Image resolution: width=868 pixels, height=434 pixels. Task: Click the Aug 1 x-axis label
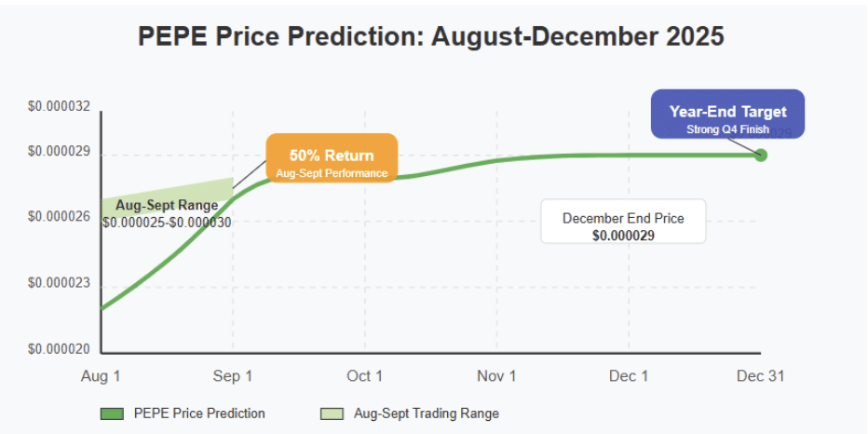tap(101, 376)
